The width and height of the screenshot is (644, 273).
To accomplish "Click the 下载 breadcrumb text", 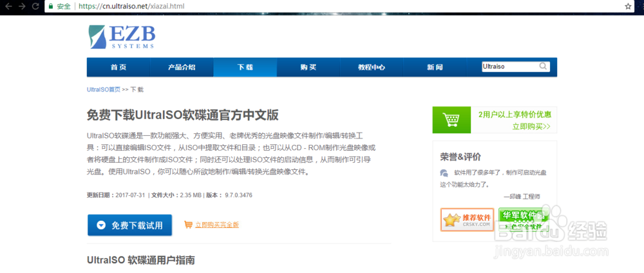I will pyautogui.click(x=137, y=89).
